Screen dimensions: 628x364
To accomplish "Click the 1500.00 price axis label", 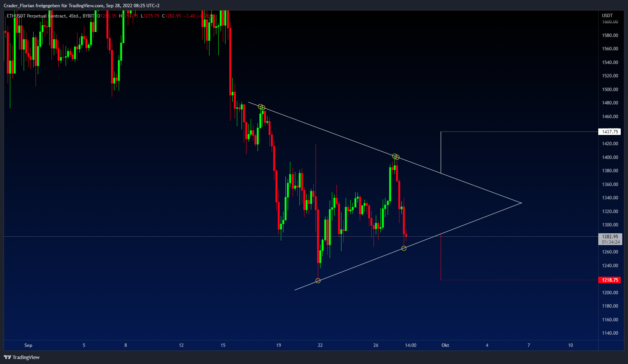I will coord(610,90).
